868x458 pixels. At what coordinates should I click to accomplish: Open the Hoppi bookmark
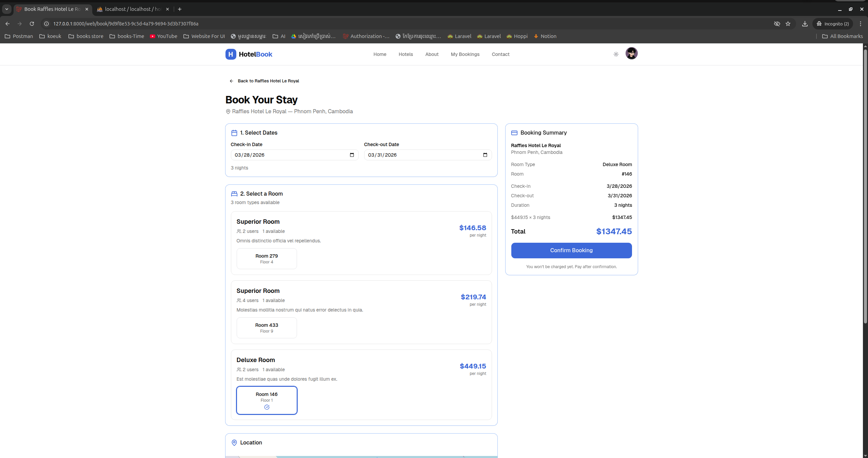pyautogui.click(x=517, y=36)
